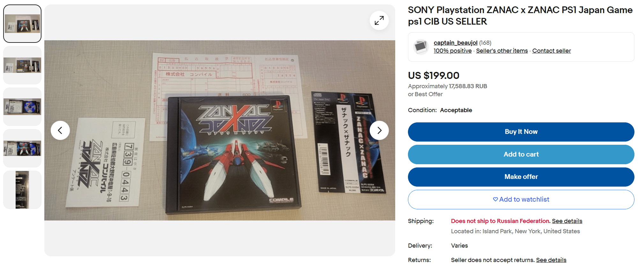
Task: Select fourth thumbnail of full contents
Action: [22, 148]
